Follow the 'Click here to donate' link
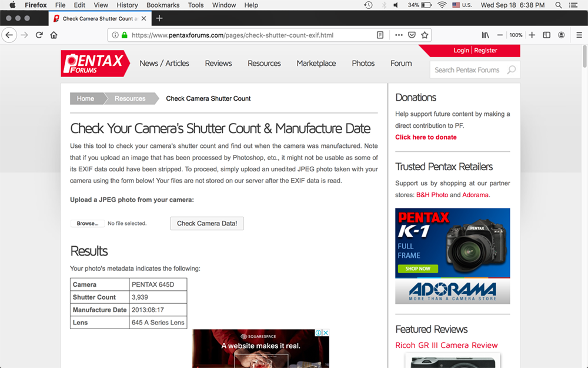The width and height of the screenshot is (588, 368). tap(426, 137)
